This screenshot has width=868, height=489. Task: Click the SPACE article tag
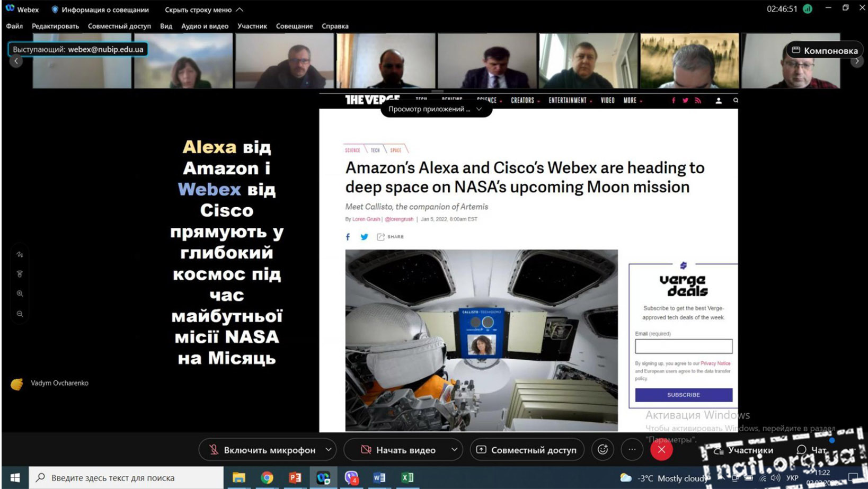pos(396,150)
